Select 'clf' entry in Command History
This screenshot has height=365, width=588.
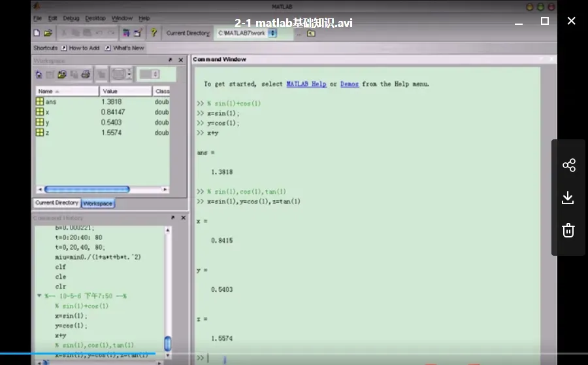[60, 267]
